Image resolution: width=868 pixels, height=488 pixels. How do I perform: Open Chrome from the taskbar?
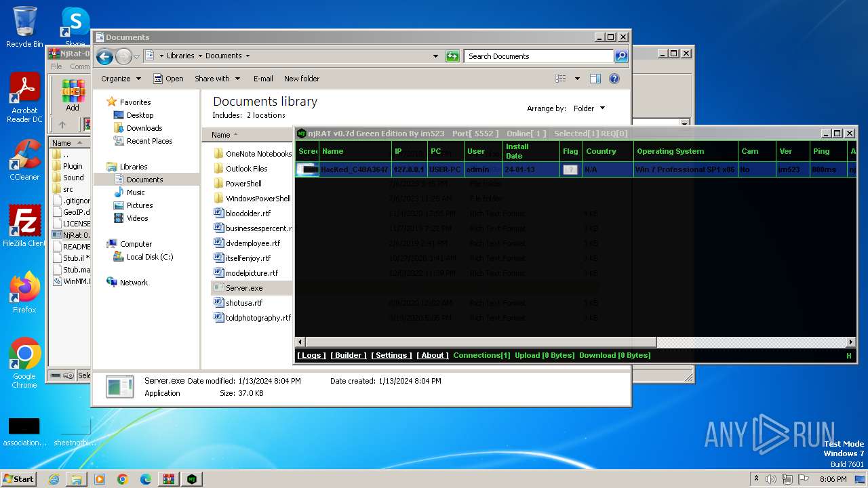coord(123,479)
